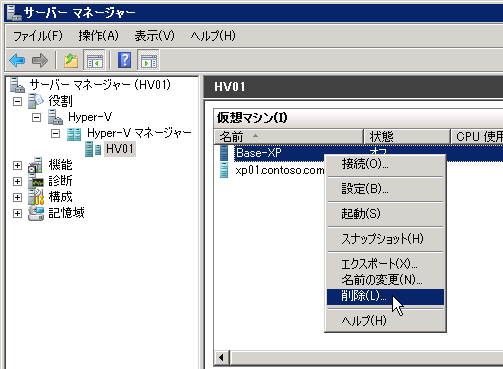Toggle the show/hide console tree icon
Viewport: 503px width, 369px height.
click(94, 60)
